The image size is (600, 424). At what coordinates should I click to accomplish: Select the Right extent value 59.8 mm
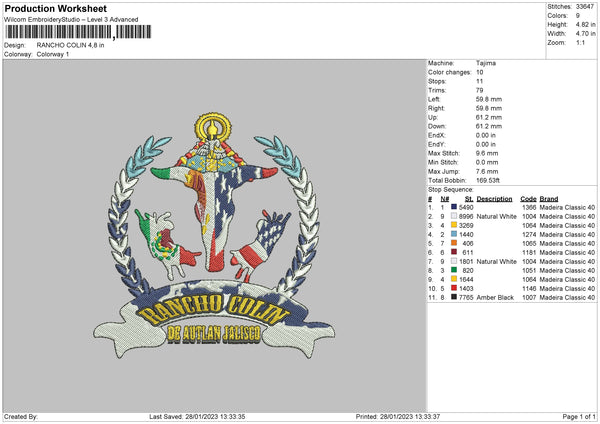click(x=489, y=108)
